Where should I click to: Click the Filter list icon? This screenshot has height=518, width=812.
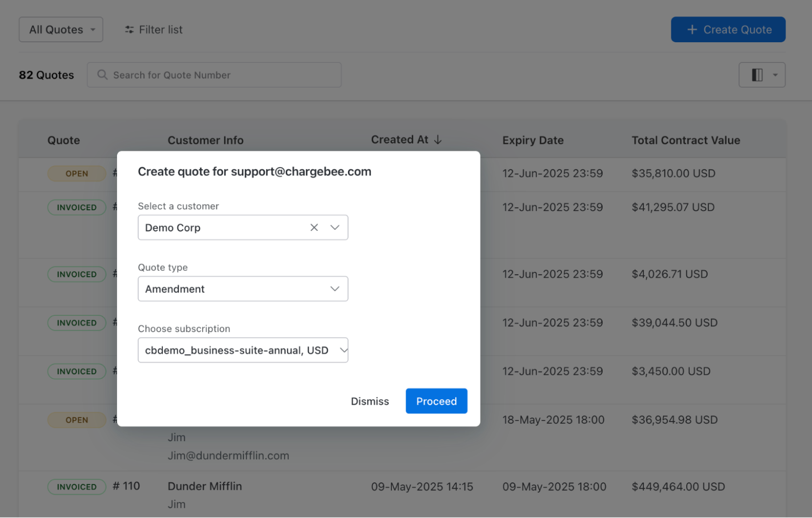(129, 30)
